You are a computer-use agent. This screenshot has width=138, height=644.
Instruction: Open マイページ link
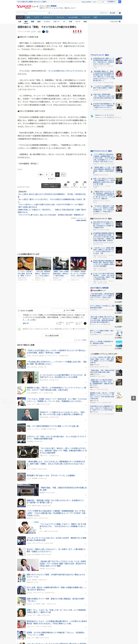103,13
